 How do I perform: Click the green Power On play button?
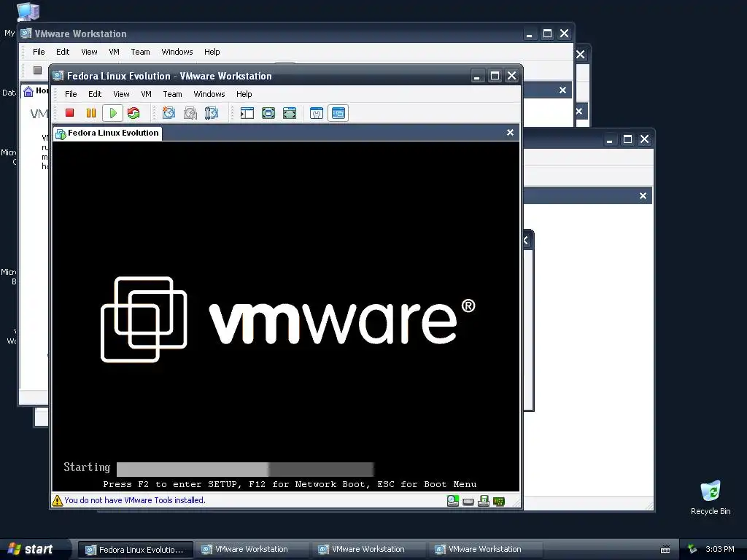click(x=113, y=113)
